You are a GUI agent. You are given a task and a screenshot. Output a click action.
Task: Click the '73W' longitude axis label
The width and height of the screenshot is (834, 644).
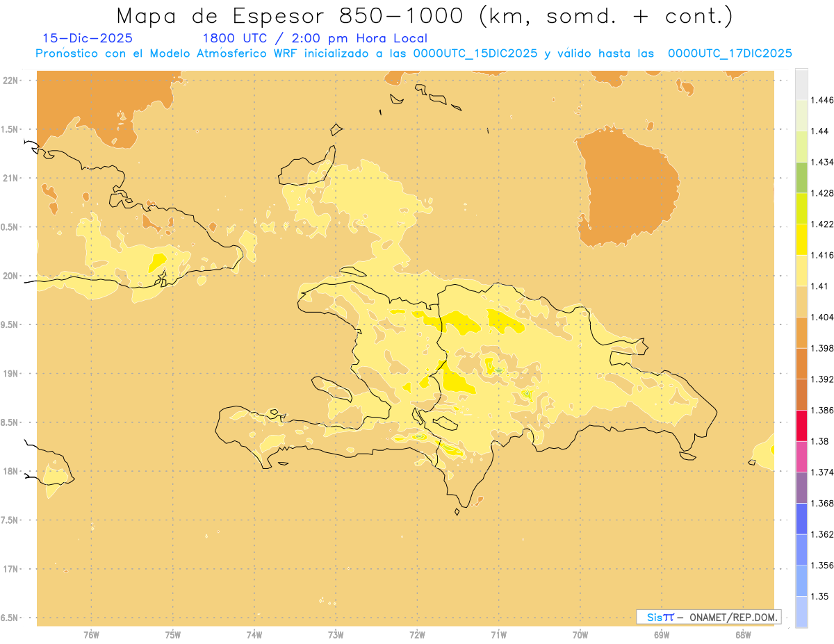click(336, 635)
